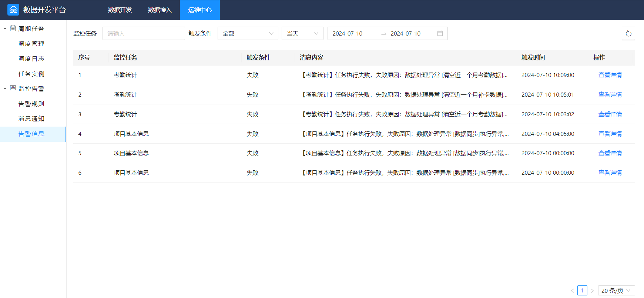Viewport: 644px width, 298px height.
Task: Select 告警规则 in the sidebar
Action: click(x=31, y=104)
